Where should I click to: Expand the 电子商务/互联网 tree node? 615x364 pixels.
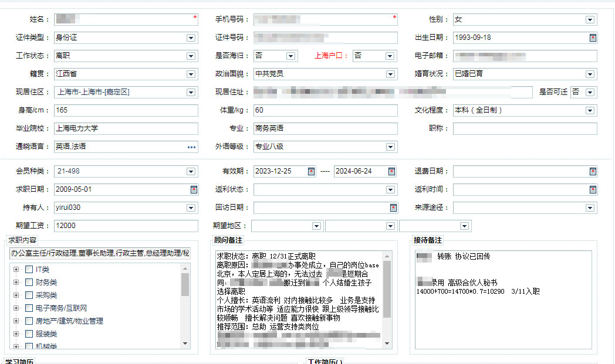click(x=16, y=308)
